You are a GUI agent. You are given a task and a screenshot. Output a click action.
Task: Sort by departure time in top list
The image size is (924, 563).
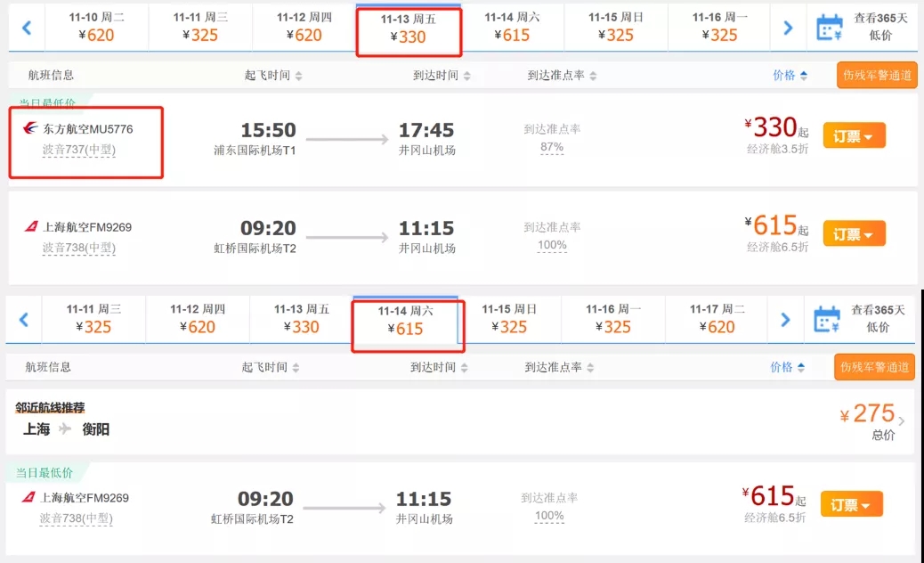[x=273, y=76]
